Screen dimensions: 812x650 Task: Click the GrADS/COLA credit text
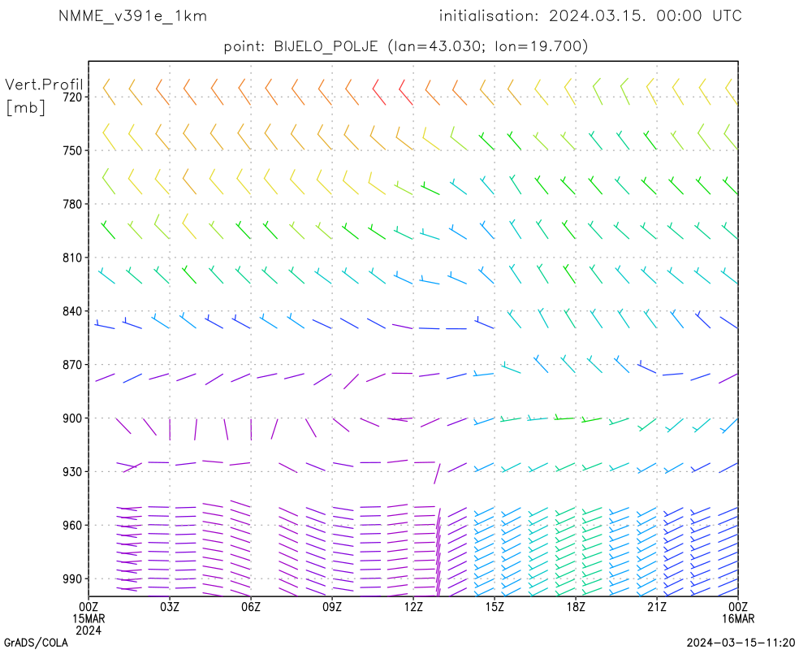pyautogui.click(x=37, y=643)
